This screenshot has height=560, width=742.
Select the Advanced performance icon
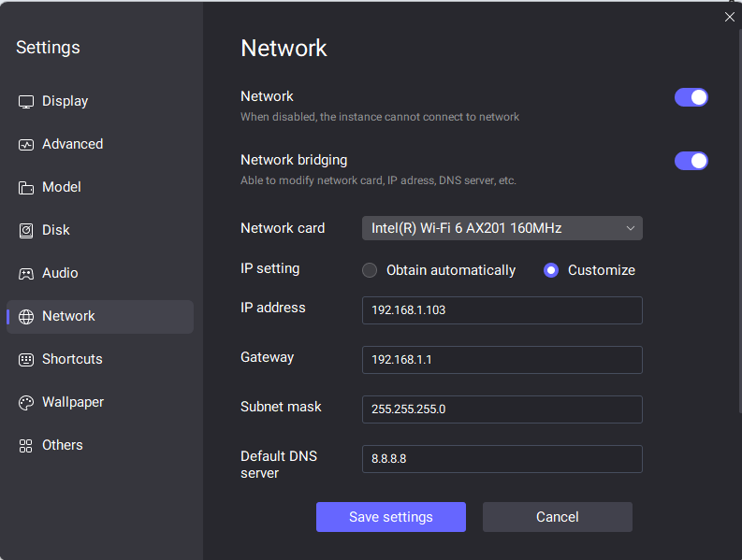[26, 145]
